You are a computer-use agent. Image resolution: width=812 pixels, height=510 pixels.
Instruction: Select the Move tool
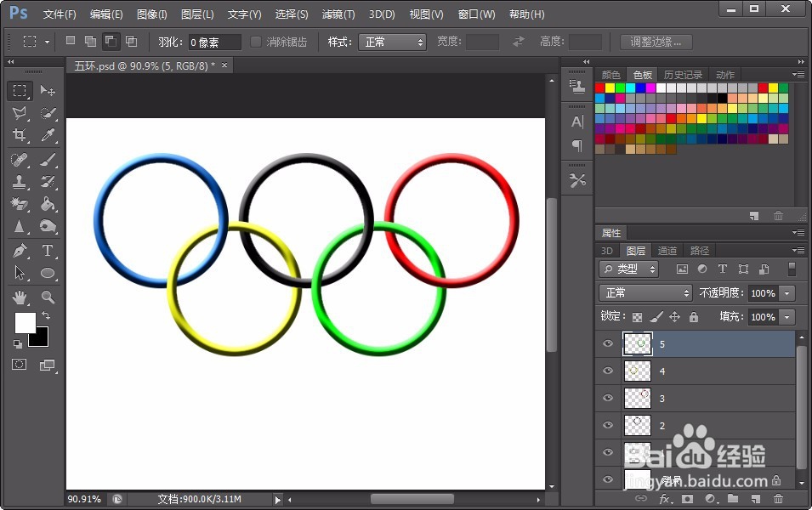pos(48,91)
